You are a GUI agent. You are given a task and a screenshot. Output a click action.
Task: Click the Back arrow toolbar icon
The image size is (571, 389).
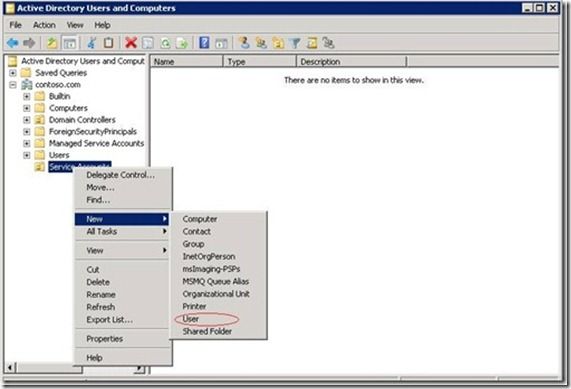tap(13, 43)
